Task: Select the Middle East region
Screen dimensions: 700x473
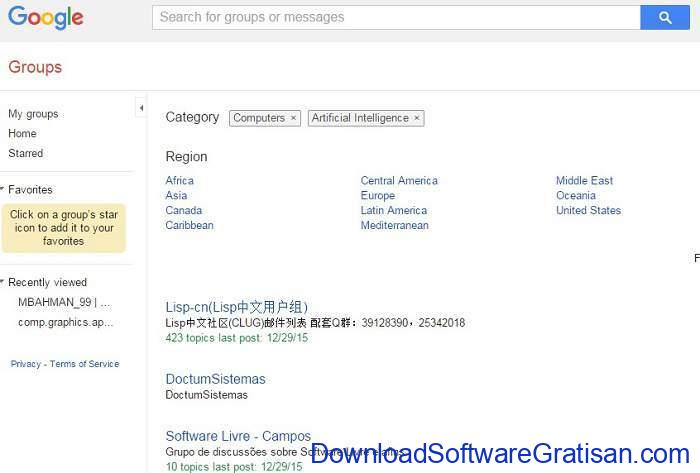Action: (x=584, y=180)
